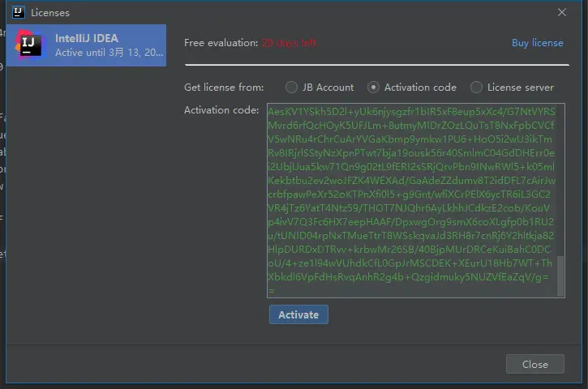The image size is (588, 389).
Task: Click the Licenses window title text
Action: [50, 13]
